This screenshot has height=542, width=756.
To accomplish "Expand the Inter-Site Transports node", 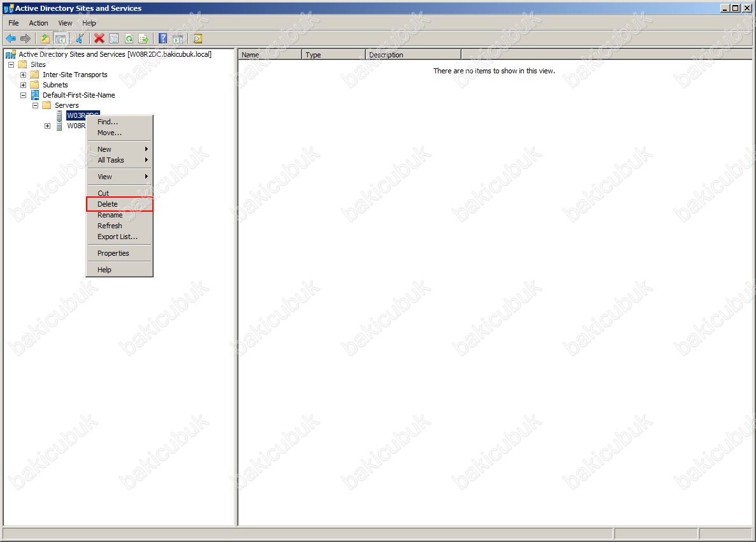I will [23, 75].
